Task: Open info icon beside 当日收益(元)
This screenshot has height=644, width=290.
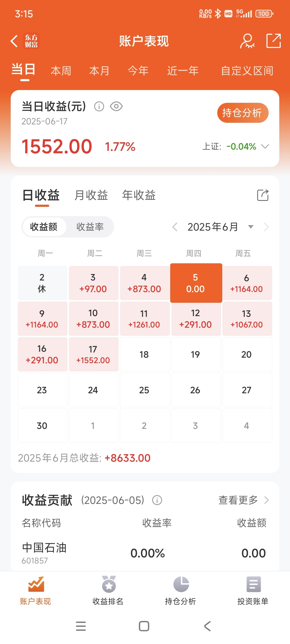Action: pyautogui.click(x=99, y=106)
